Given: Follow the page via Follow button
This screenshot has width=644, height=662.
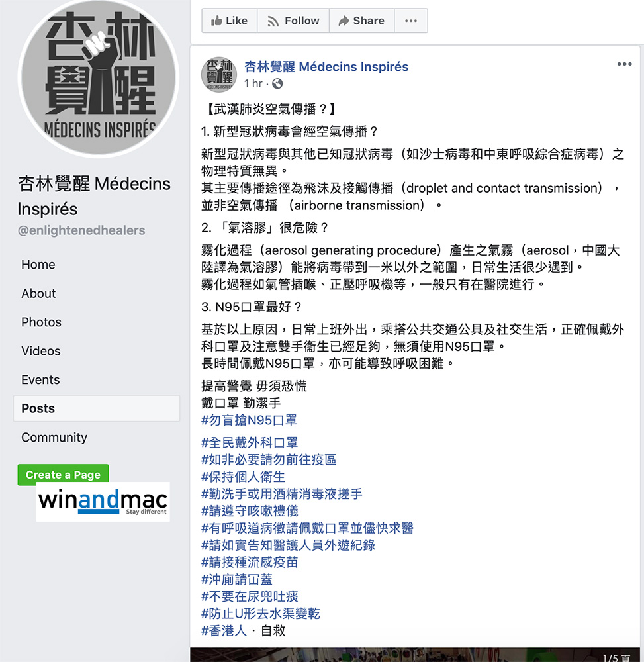Looking at the screenshot, I should point(293,21).
